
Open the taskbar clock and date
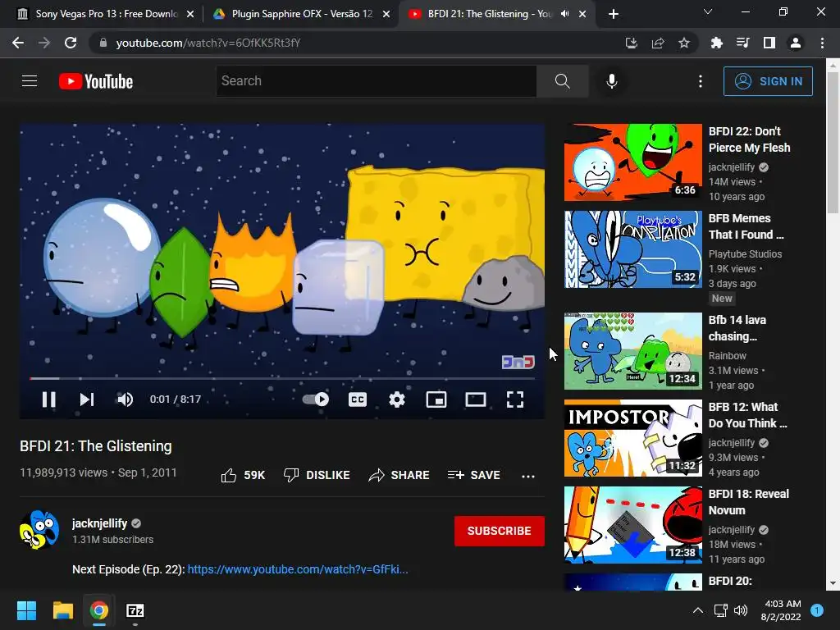pyautogui.click(x=781, y=610)
